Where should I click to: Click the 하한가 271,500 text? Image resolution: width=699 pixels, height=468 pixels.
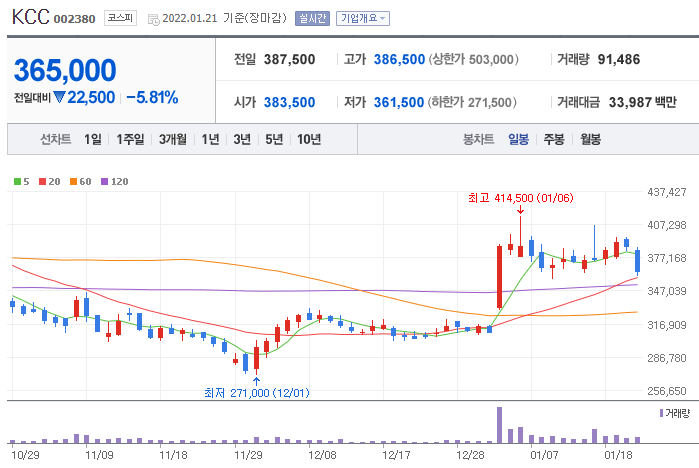tap(472, 103)
